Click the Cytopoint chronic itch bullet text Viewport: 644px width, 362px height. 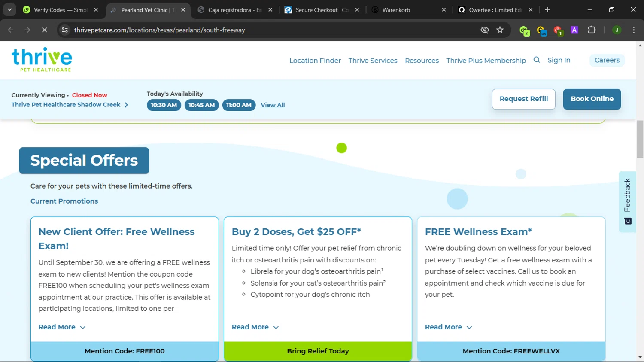point(310,295)
